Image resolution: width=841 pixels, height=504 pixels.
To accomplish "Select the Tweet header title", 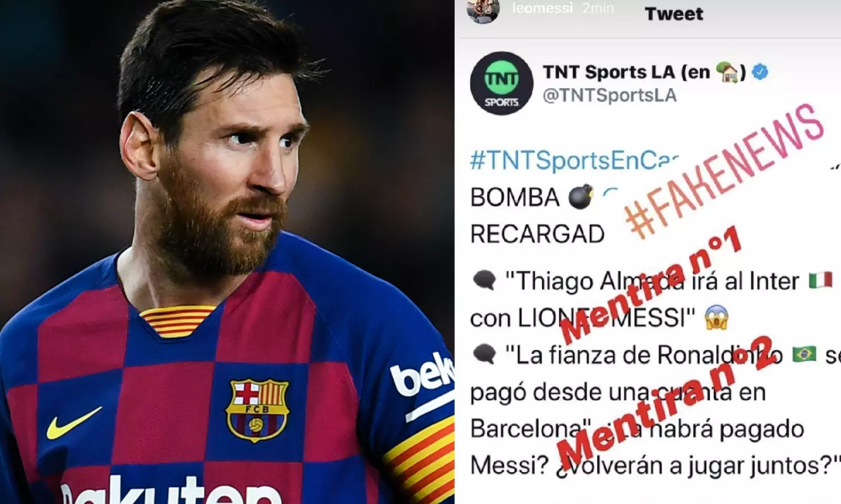I will click(674, 13).
